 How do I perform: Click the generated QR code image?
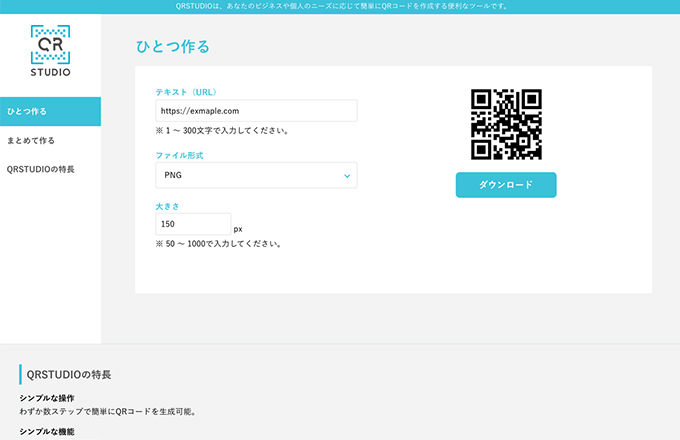(x=506, y=124)
